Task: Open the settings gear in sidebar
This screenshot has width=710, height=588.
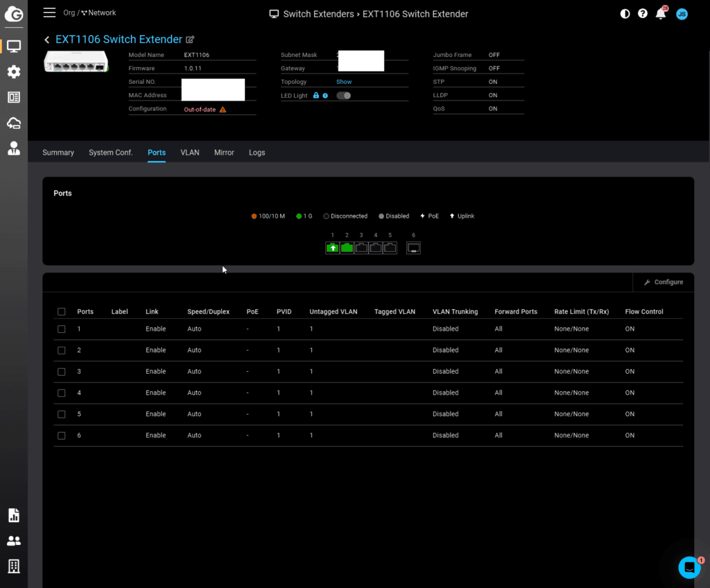Action: [x=14, y=71]
